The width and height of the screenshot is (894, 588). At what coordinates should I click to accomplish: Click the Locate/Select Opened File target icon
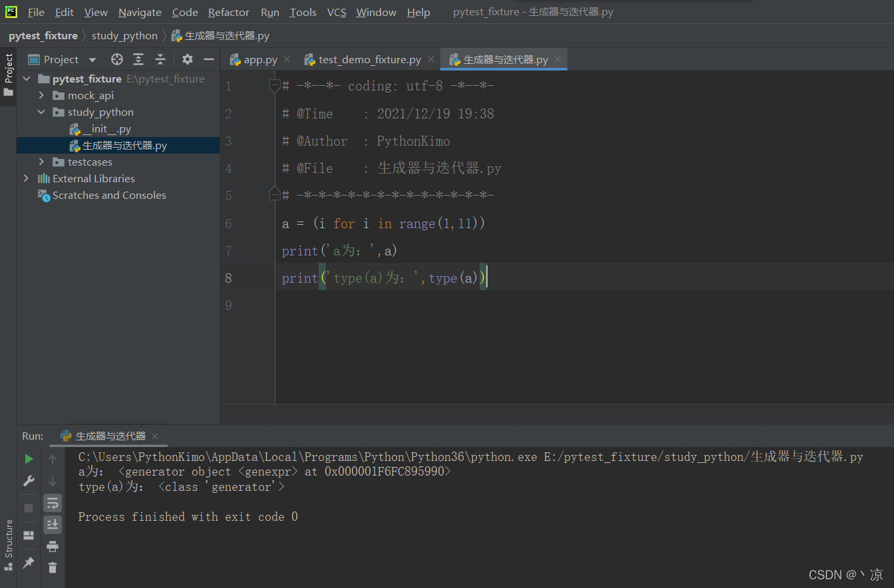pos(117,59)
